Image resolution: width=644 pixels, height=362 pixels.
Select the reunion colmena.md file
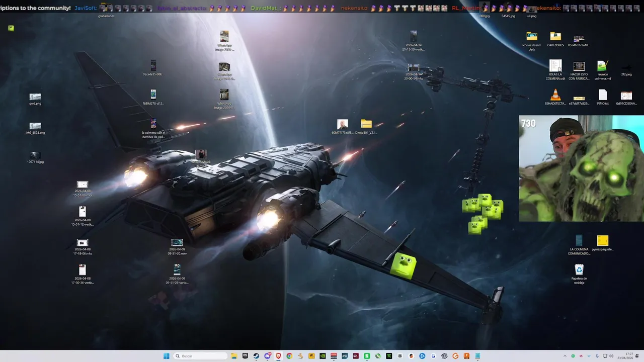point(603,70)
